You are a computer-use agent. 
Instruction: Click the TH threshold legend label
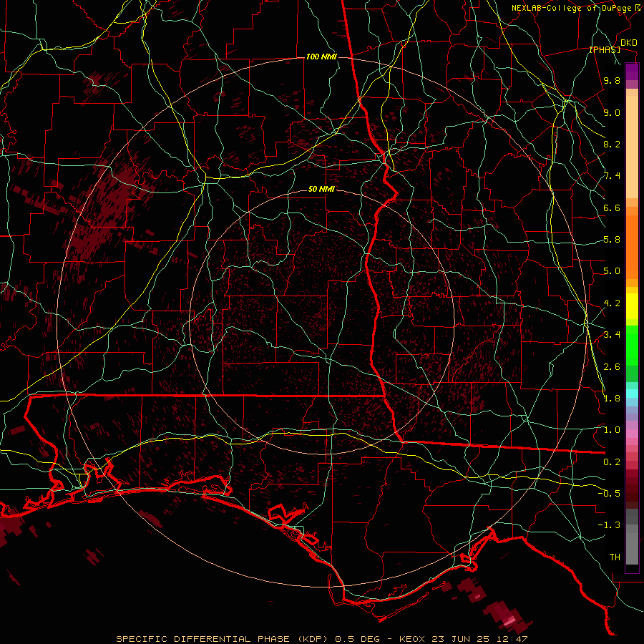coord(615,557)
